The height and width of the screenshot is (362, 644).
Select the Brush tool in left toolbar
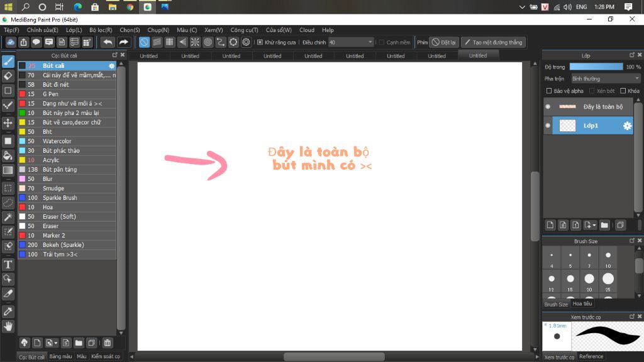8,62
